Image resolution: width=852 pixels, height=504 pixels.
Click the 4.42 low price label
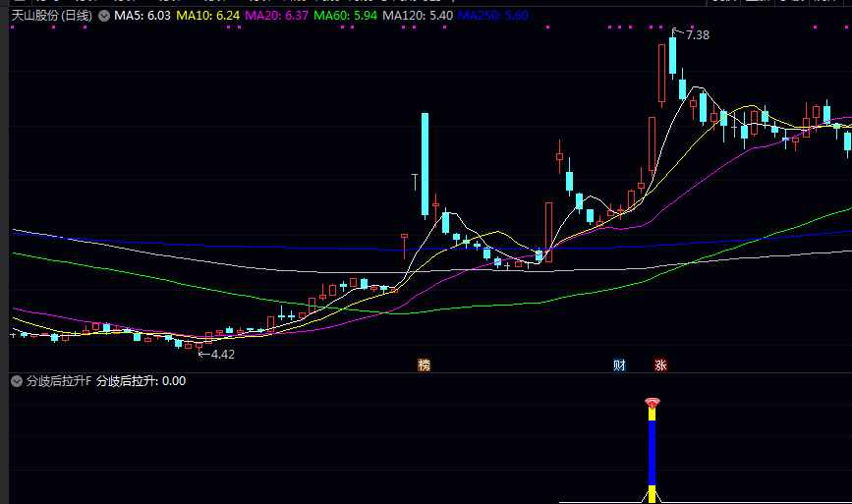click(x=223, y=354)
